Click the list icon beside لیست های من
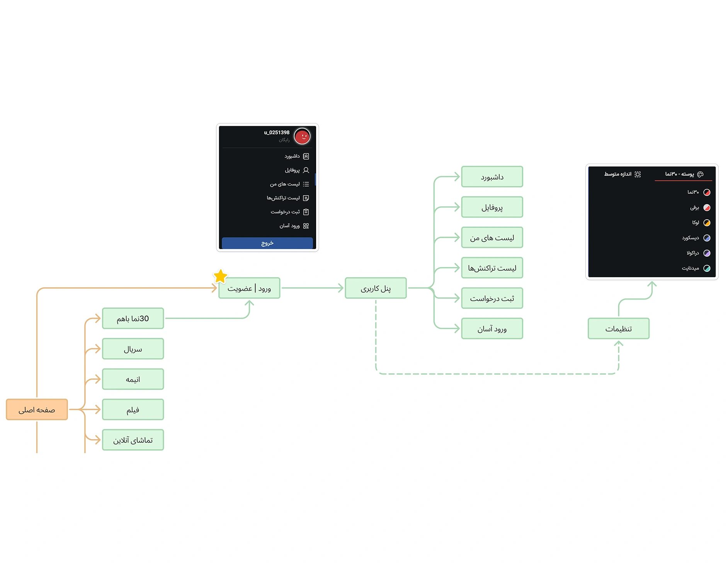This screenshot has height=566, width=728. 306,184
